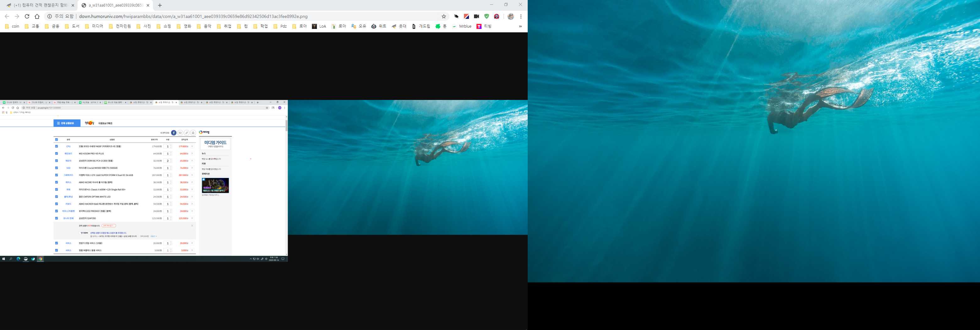Toggle the SSD row checkbox in pictured page
This screenshot has height=330, width=980.
56,168
